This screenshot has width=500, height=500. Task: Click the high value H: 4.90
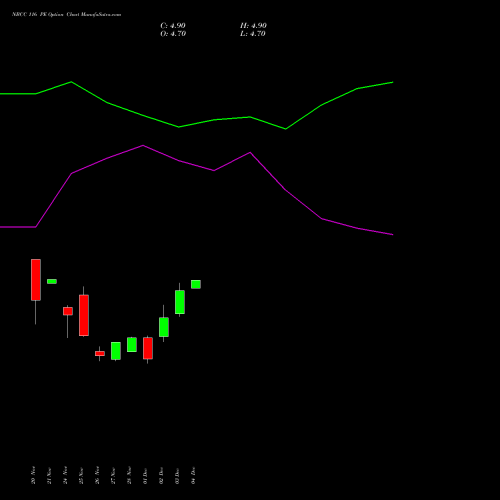click(253, 26)
